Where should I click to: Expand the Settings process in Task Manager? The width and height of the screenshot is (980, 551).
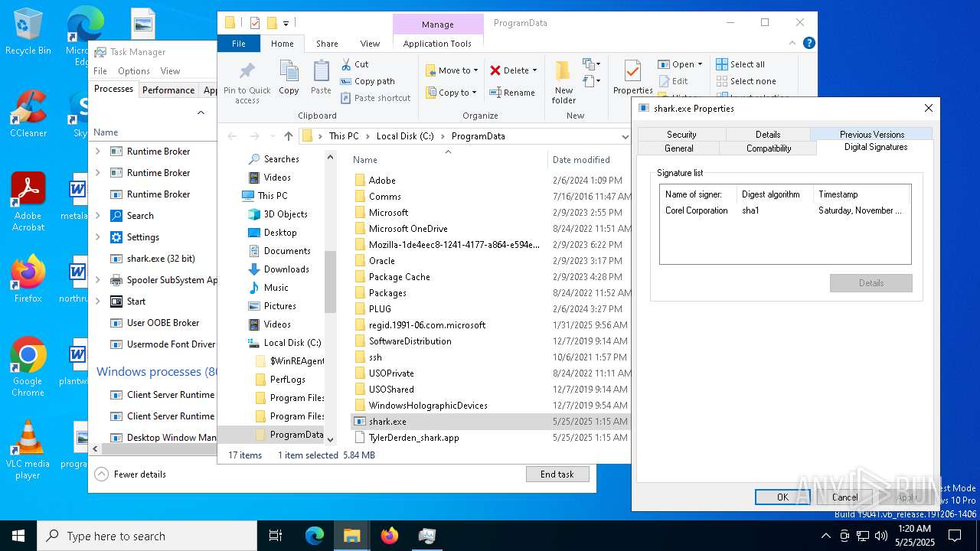98,237
